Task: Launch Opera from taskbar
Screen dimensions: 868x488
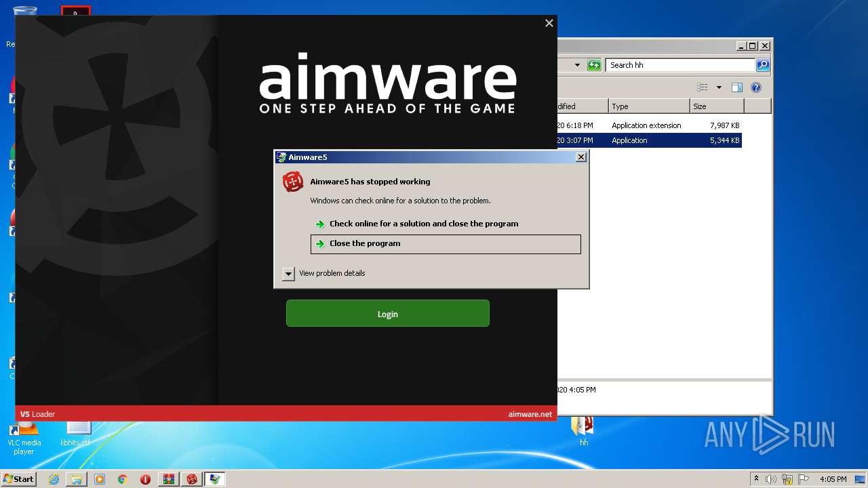Action: pos(145,479)
